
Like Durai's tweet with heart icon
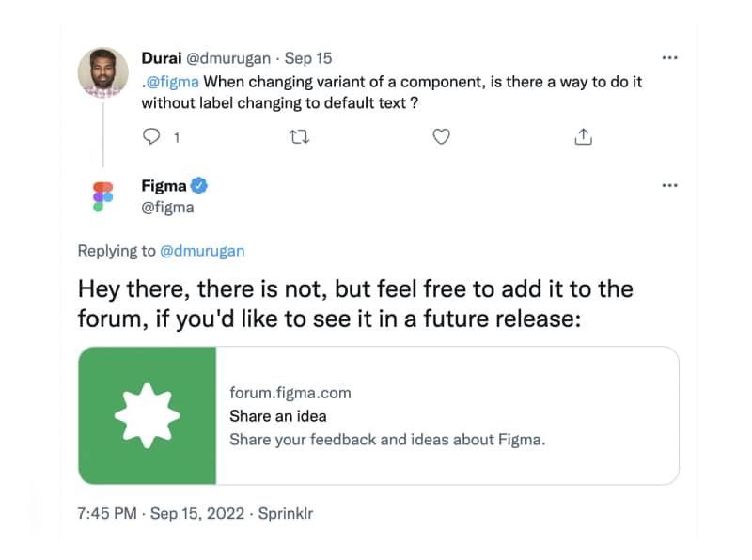441,137
